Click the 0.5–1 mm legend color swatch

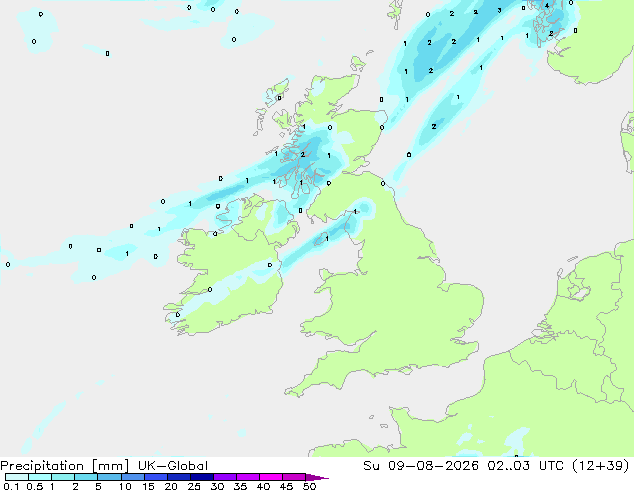point(40,477)
